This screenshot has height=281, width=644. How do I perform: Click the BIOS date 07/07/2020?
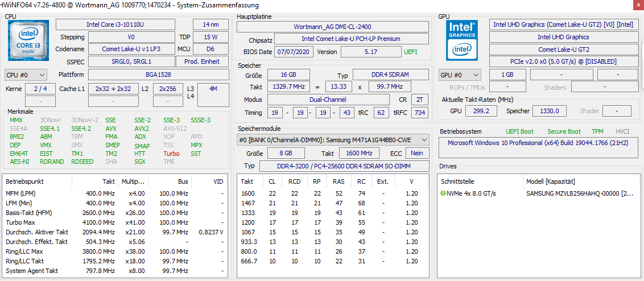point(295,52)
